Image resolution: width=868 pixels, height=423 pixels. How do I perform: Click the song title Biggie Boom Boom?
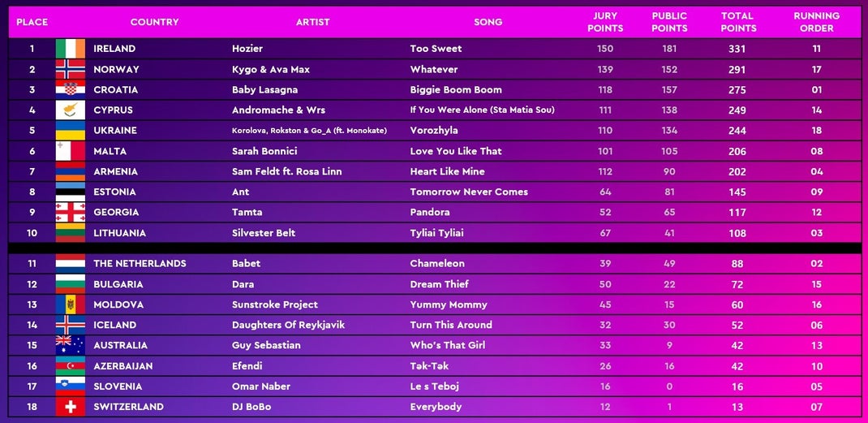point(456,90)
